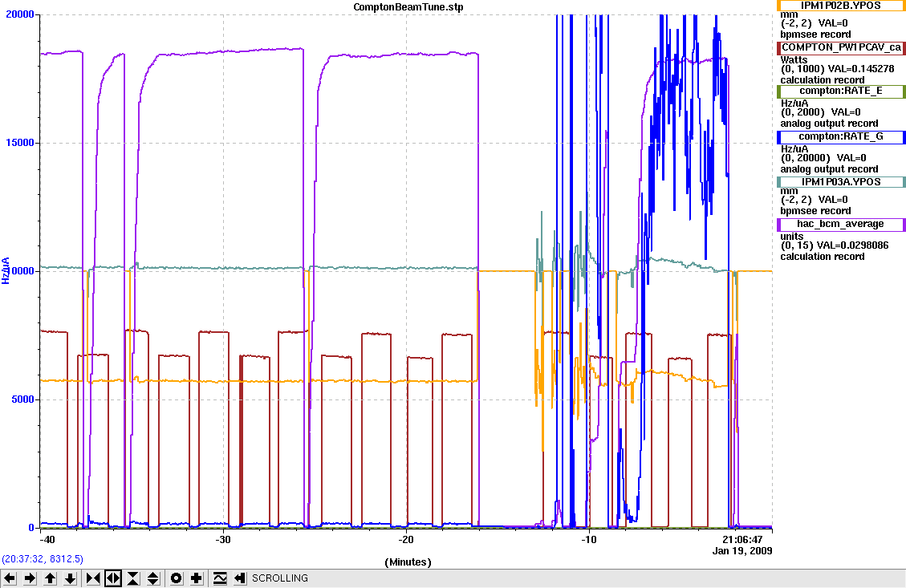Click the Jan 19, 2009 date label
Viewport: 906px width, 588px height.
click(742, 550)
